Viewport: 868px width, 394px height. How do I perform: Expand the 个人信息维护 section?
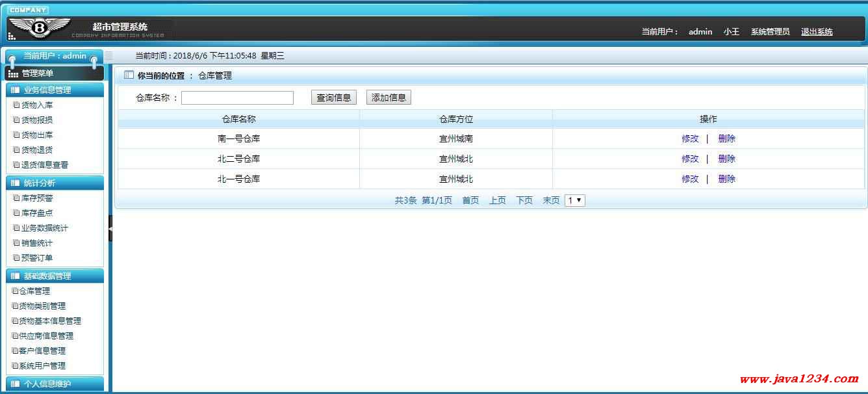pos(55,384)
